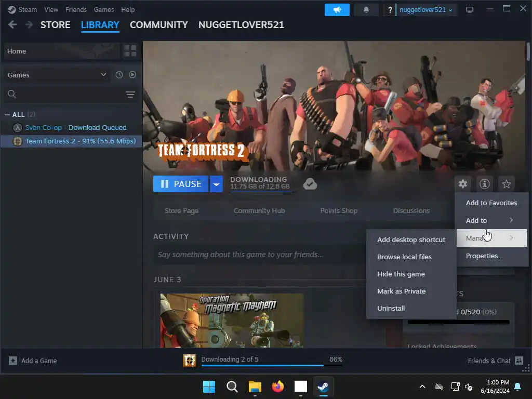Open the Discussions link
Image resolution: width=532 pixels, height=399 pixels.
coord(411,211)
